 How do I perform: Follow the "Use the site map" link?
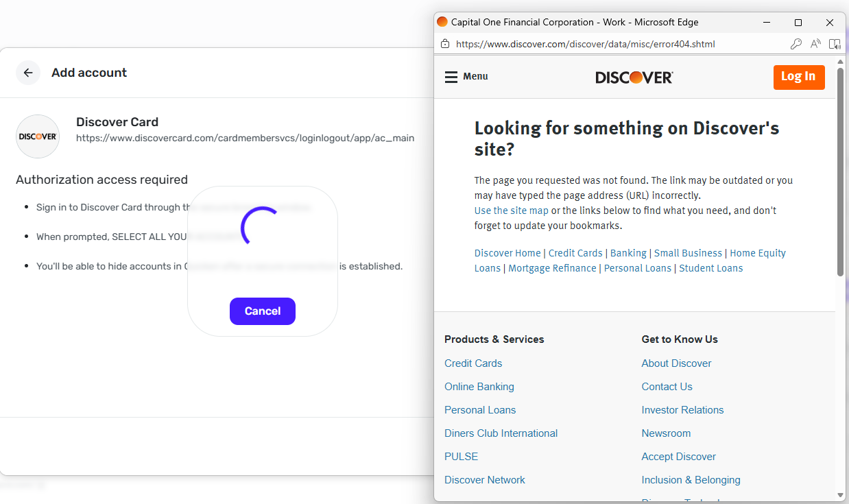[x=511, y=211]
